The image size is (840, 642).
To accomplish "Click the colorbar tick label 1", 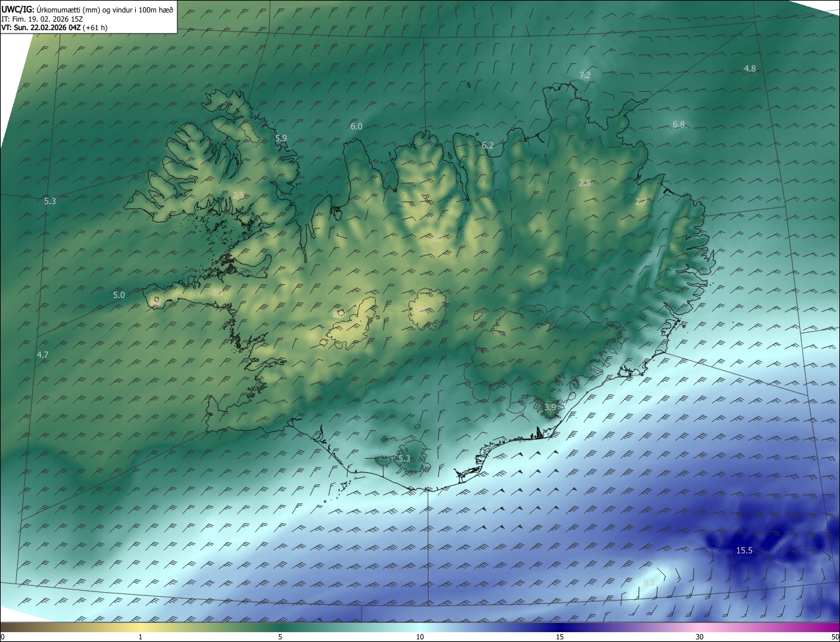I will (x=140, y=637).
